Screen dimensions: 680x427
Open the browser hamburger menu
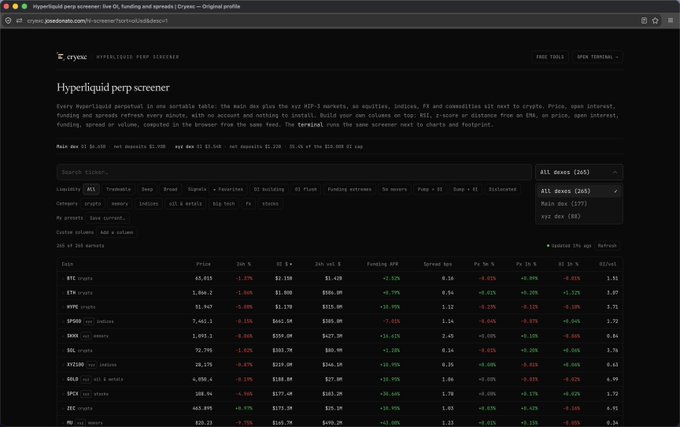[x=670, y=20]
